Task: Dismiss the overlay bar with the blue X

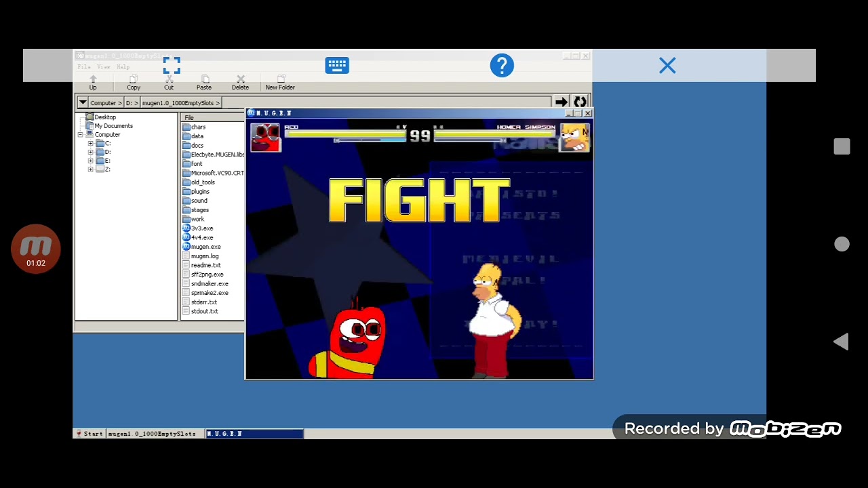Action: (x=667, y=66)
